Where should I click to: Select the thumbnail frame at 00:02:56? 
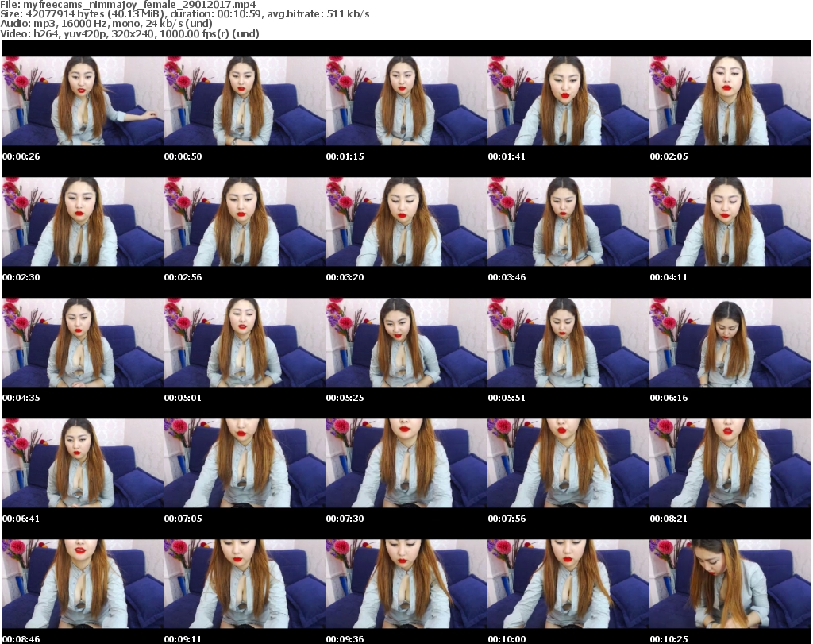coord(245,222)
